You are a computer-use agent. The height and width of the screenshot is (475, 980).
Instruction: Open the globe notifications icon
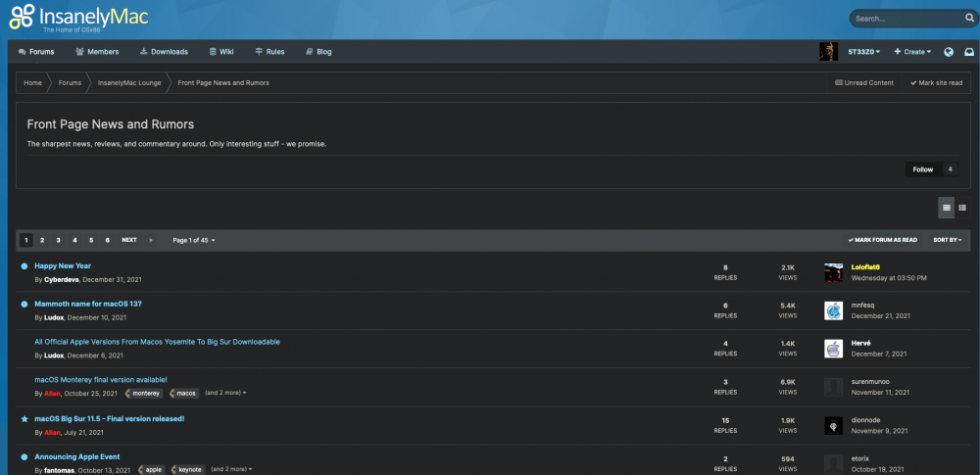(949, 52)
